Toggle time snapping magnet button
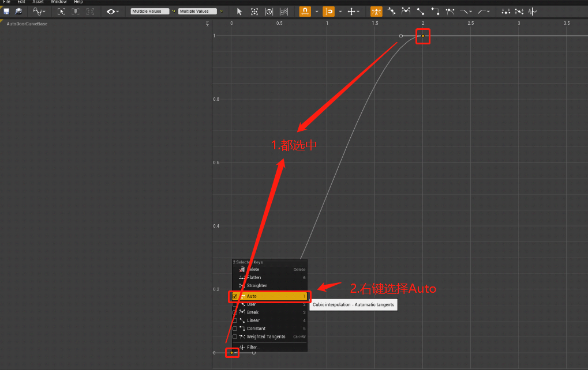 305,12
